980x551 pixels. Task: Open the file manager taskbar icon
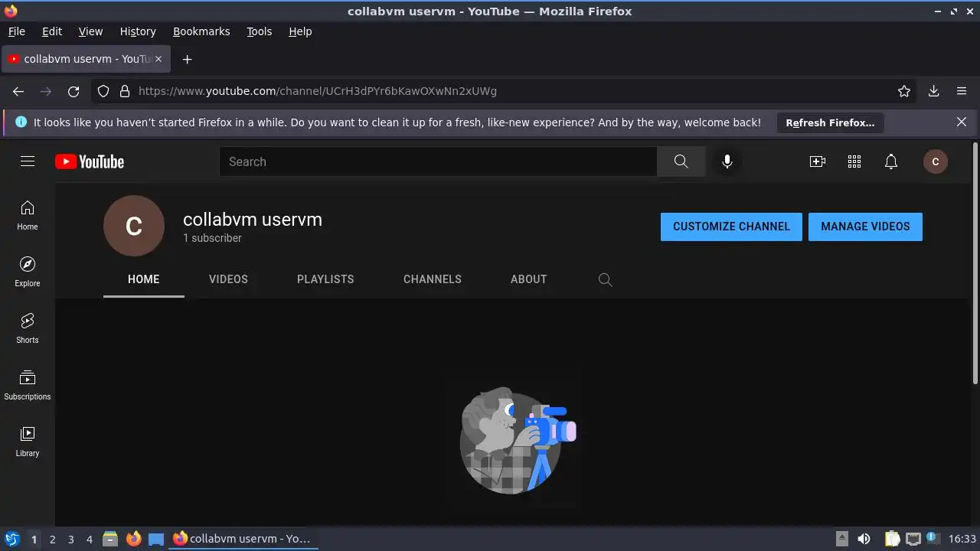point(110,540)
